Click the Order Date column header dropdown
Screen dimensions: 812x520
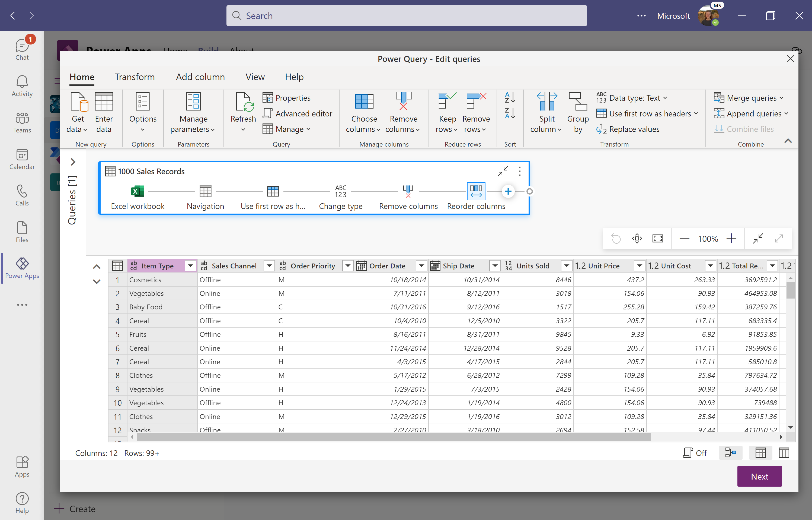[423, 265]
